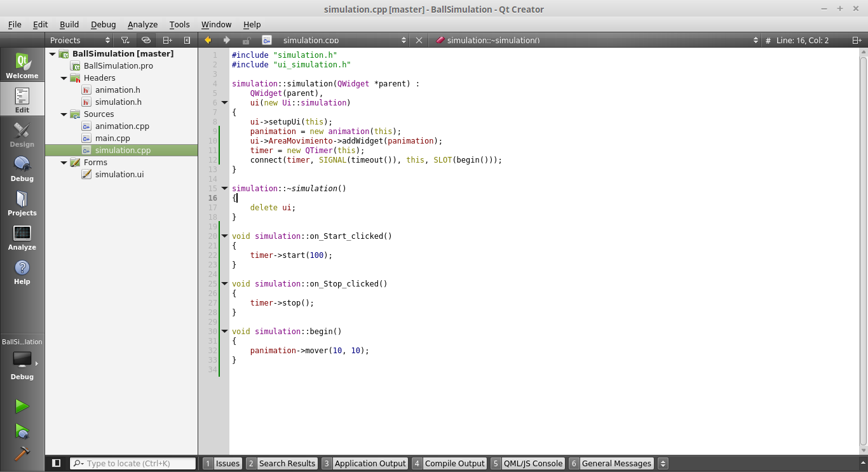Click the hash line-ending icon in editor toolbar
This screenshot has height=472, width=868.
[x=768, y=40]
